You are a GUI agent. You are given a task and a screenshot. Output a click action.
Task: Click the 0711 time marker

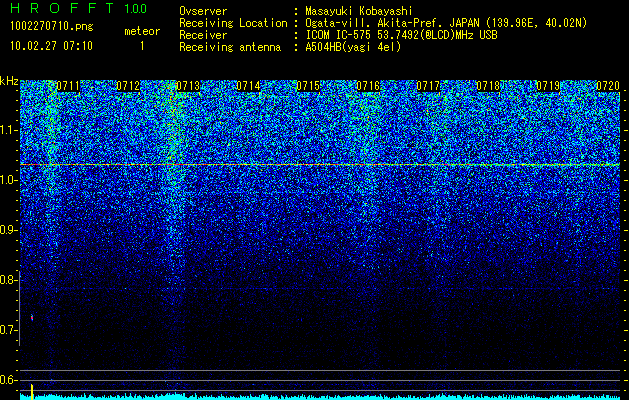point(68,86)
